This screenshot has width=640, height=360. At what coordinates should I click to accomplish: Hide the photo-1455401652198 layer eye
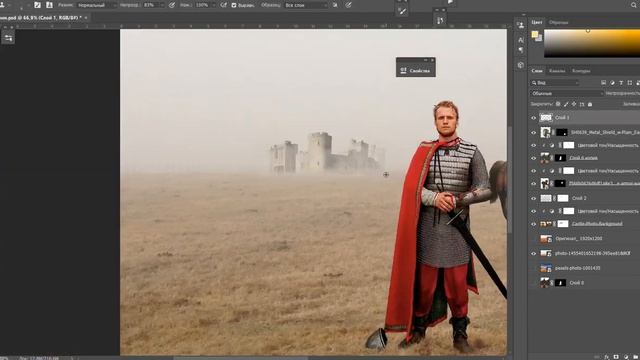(533, 253)
